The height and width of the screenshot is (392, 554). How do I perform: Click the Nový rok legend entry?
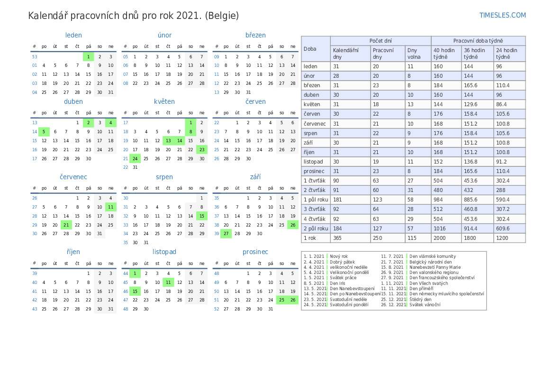[338, 256]
